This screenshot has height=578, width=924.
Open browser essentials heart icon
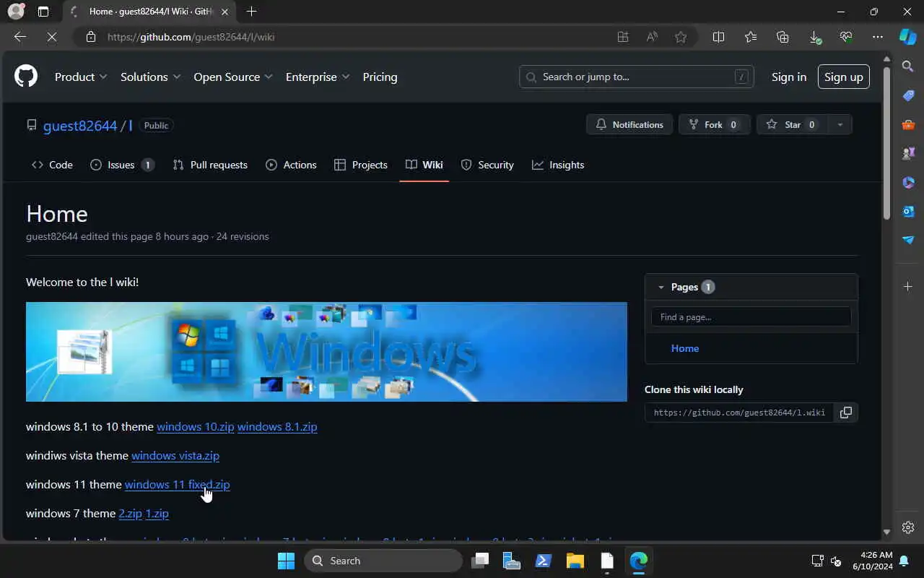846,37
